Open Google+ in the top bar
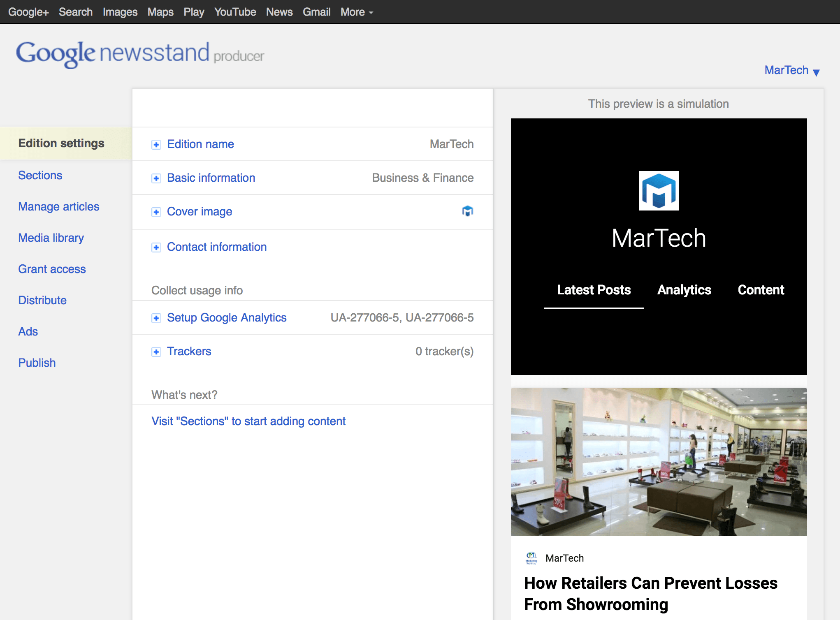840x620 pixels. pos(28,12)
